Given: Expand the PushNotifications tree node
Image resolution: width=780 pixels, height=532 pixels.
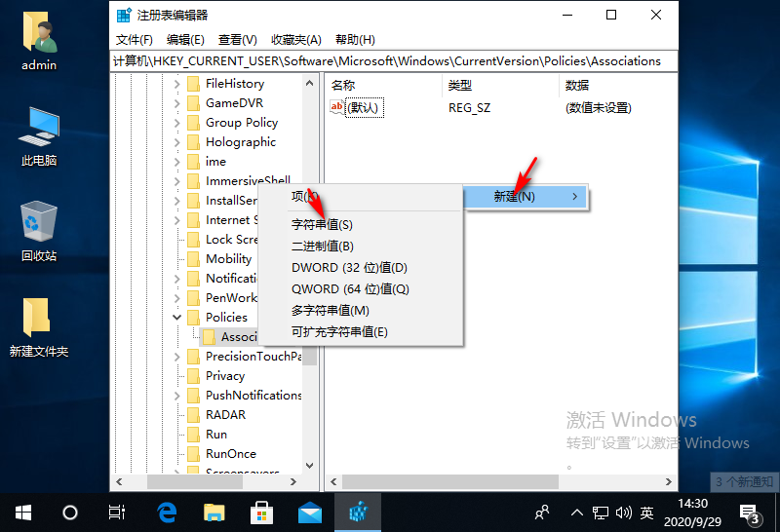Looking at the screenshot, I should click(177, 396).
